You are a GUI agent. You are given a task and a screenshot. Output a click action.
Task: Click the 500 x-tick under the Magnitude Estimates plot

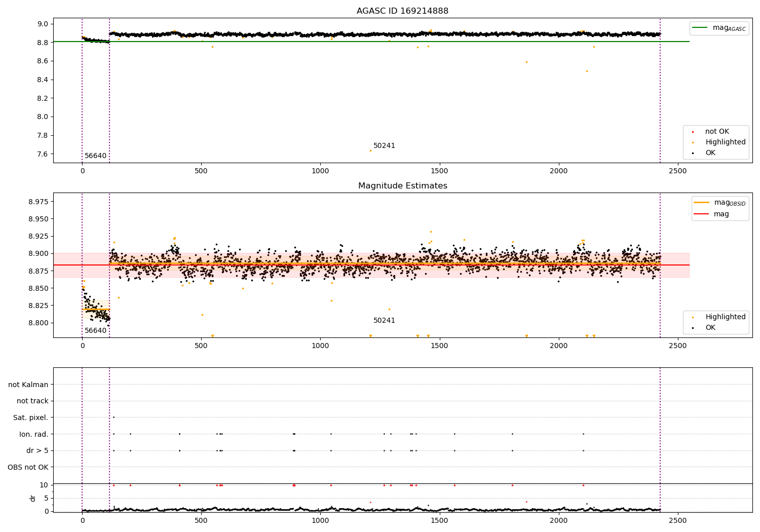pos(201,346)
